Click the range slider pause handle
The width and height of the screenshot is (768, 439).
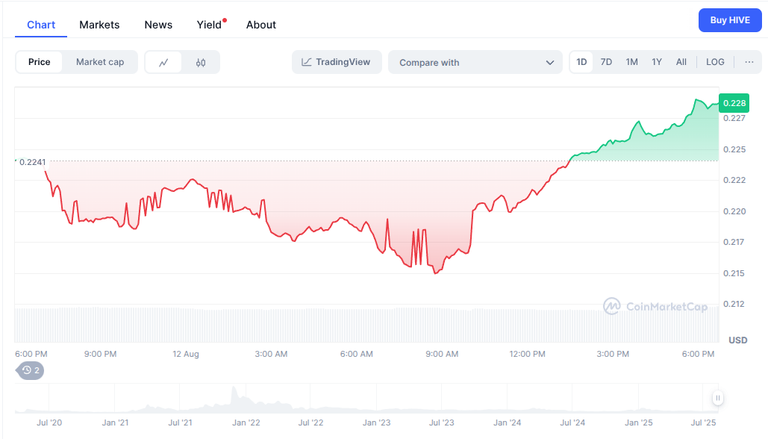(718, 398)
